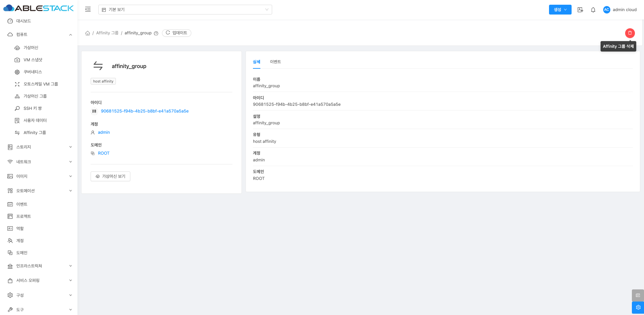Click the language translate icon in the header
Image resolution: width=644 pixels, height=315 pixels.
point(580,10)
